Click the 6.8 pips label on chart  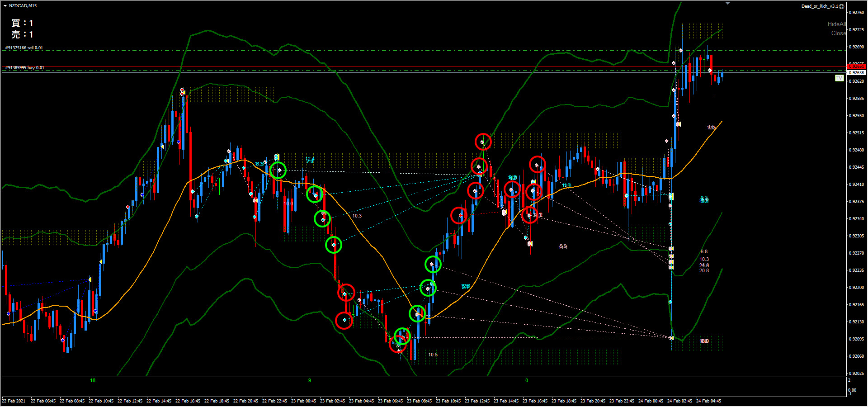tap(704, 251)
